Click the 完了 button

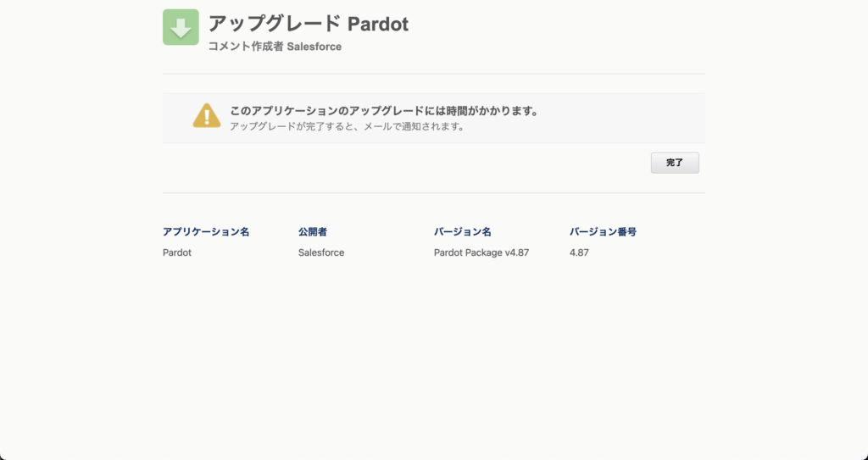point(675,163)
